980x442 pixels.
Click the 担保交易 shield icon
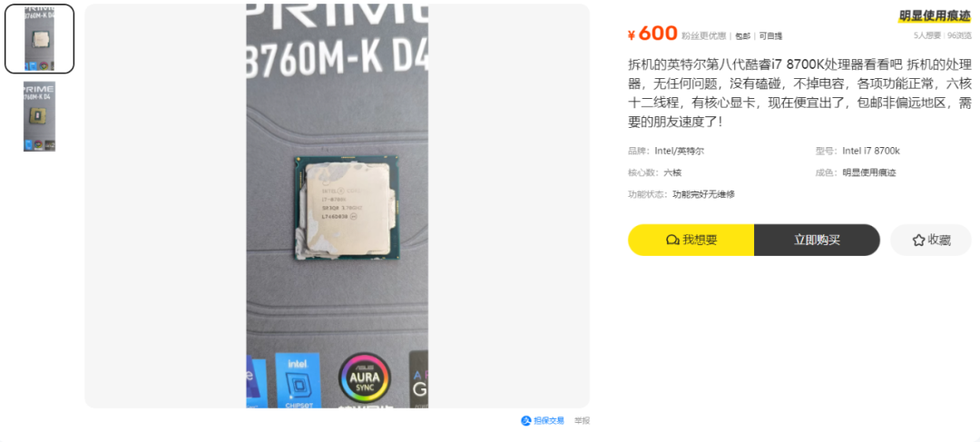(x=525, y=421)
